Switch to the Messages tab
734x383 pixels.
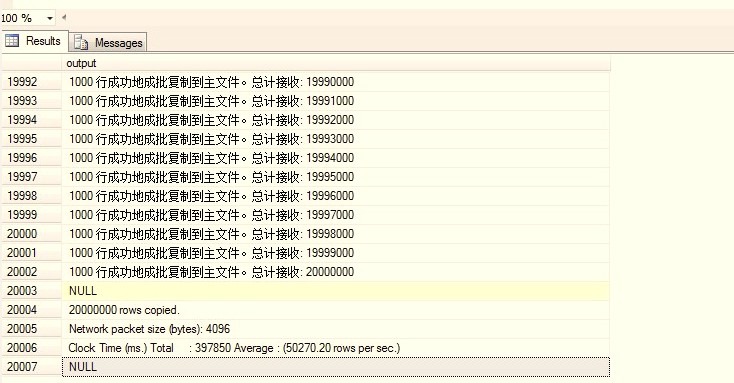point(108,43)
